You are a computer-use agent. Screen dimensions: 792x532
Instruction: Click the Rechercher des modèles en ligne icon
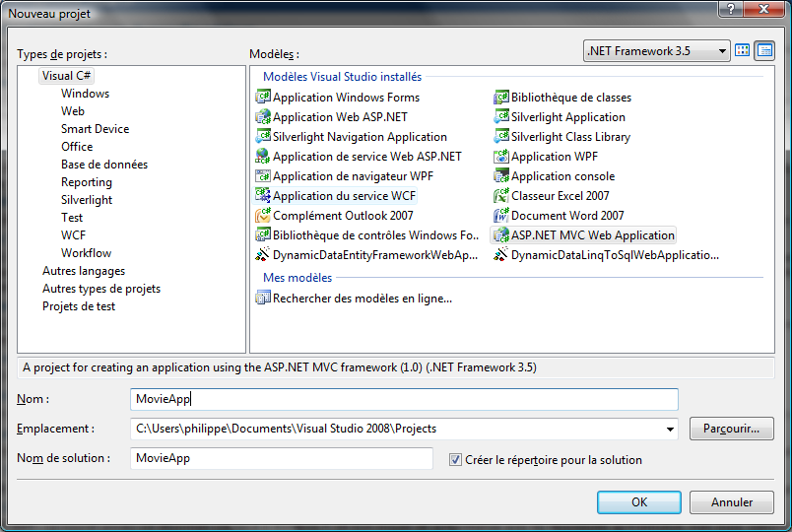pyautogui.click(x=263, y=298)
